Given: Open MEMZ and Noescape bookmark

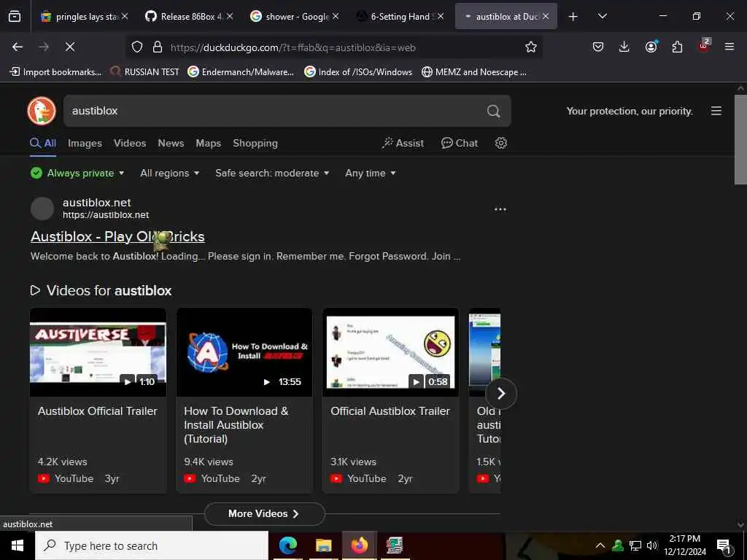Looking at the screenshot, I should [474, 72].
